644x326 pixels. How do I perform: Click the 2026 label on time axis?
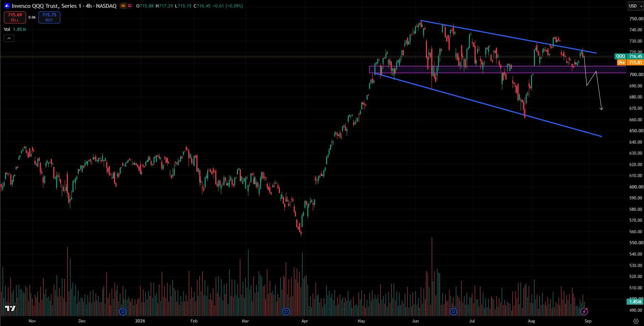(x=140, y=321)
